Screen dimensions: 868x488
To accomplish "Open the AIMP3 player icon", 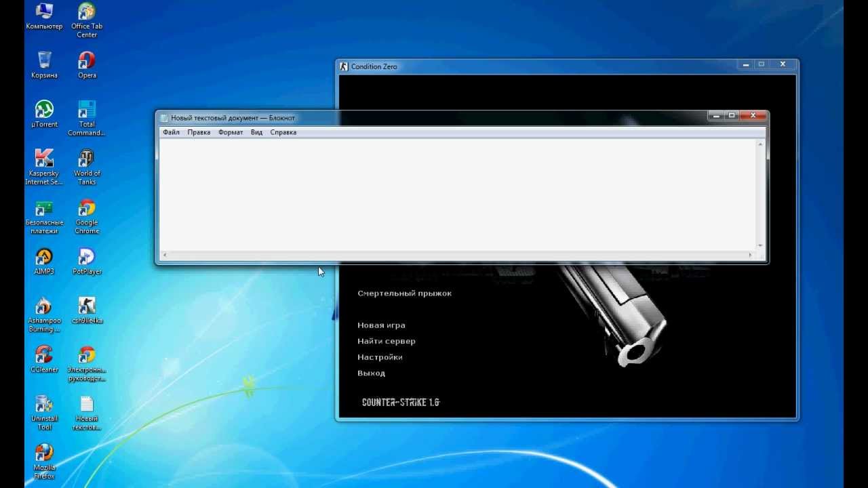I will tap(44, 261).
